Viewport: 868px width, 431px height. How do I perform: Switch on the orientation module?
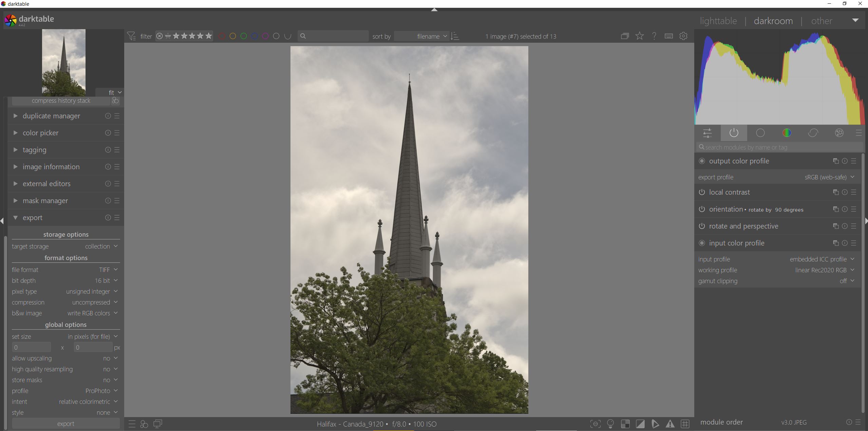[x=702, y=209]
